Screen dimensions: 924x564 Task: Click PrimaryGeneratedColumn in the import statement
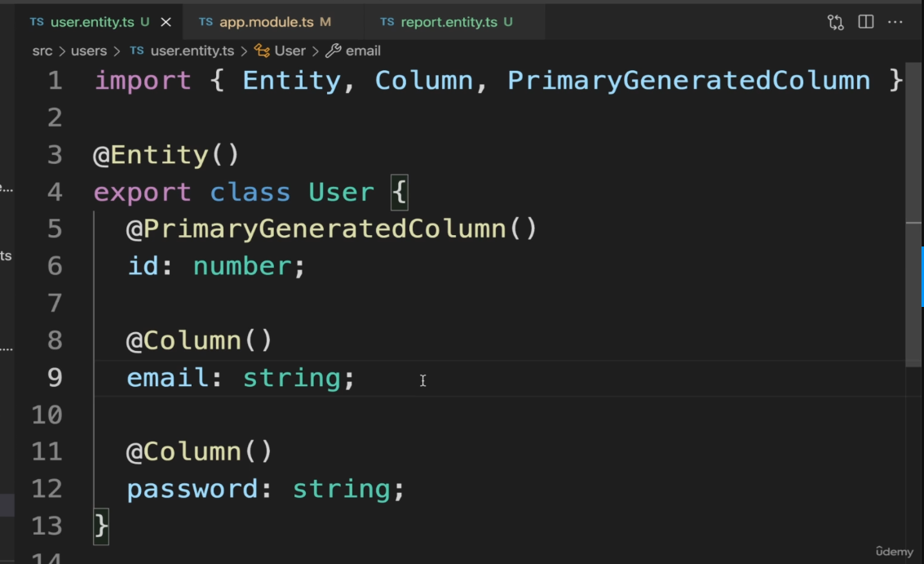pyautogui.click(x=689, y=81)
